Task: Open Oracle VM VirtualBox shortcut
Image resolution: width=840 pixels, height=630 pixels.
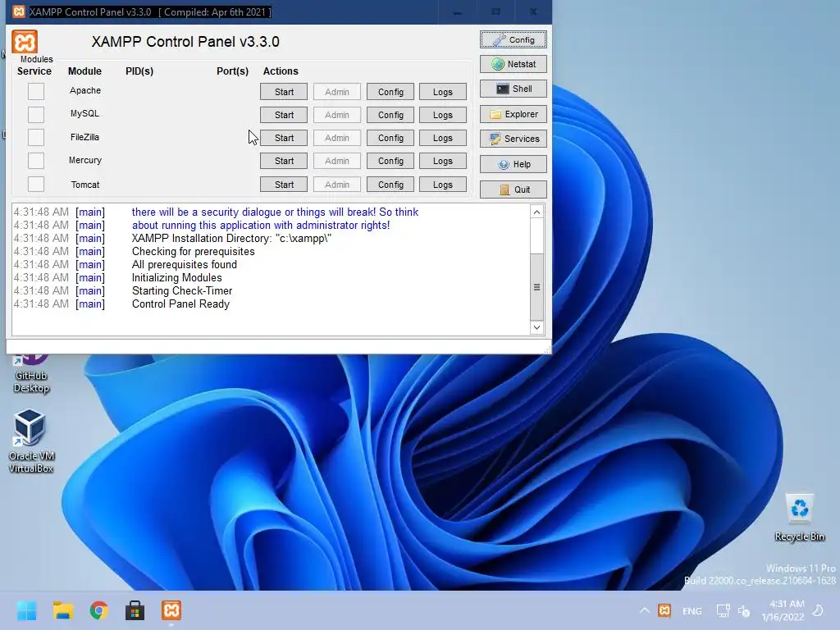Action: 30,441
